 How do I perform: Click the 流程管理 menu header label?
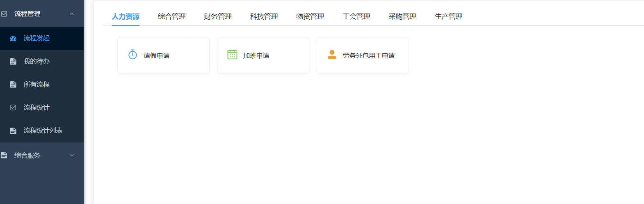click(x=27, y=14)
